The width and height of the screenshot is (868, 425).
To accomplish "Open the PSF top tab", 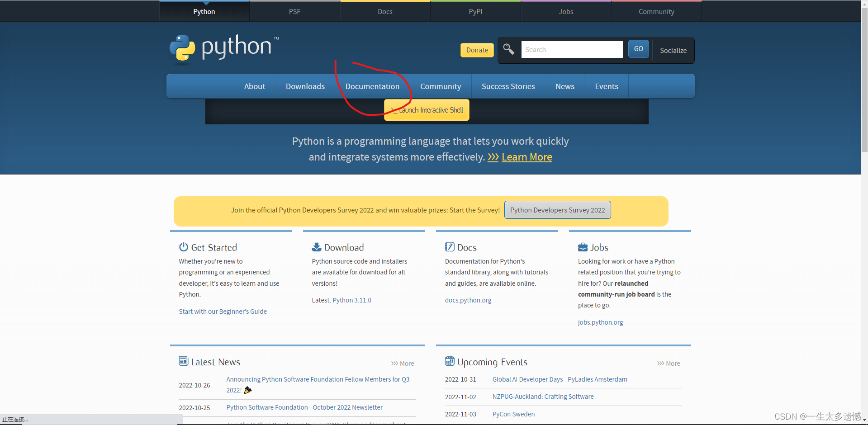I will tap(294, 11).
